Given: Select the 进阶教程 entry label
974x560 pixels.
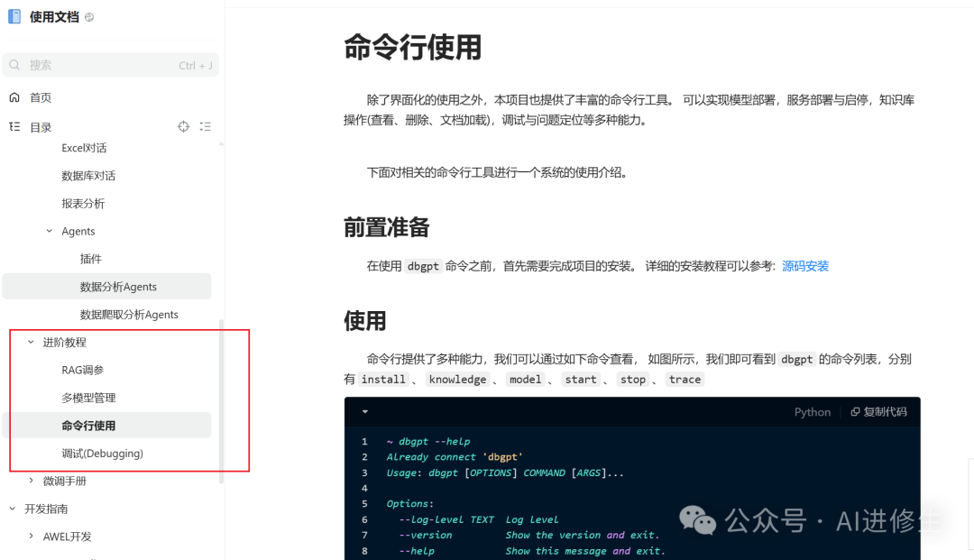Looking at the screenshot, I should [65, 342].
